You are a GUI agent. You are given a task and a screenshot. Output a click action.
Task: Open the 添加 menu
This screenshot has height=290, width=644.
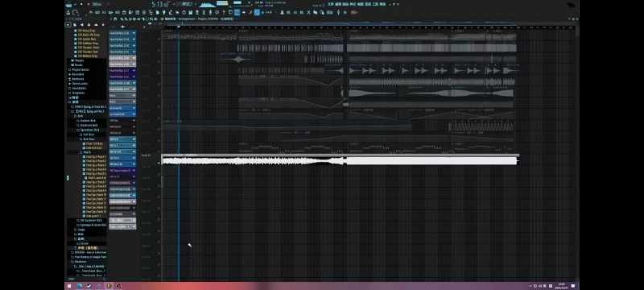click(345, 4)
